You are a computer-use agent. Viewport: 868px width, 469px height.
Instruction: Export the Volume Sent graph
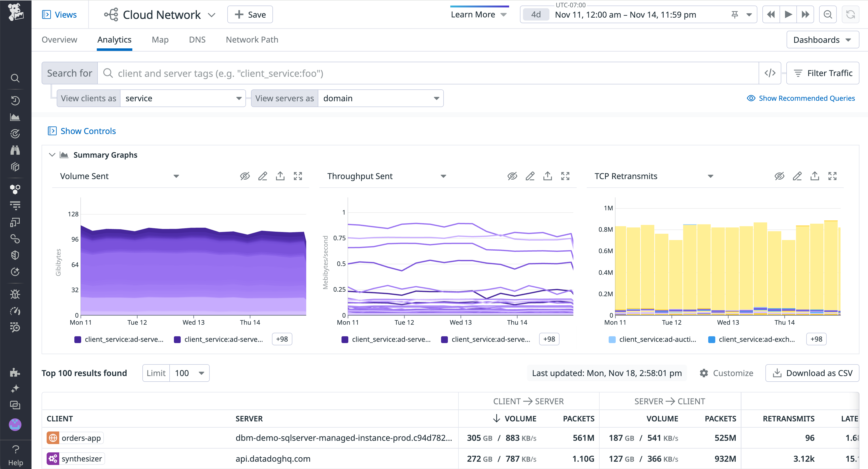click(280, 176)
